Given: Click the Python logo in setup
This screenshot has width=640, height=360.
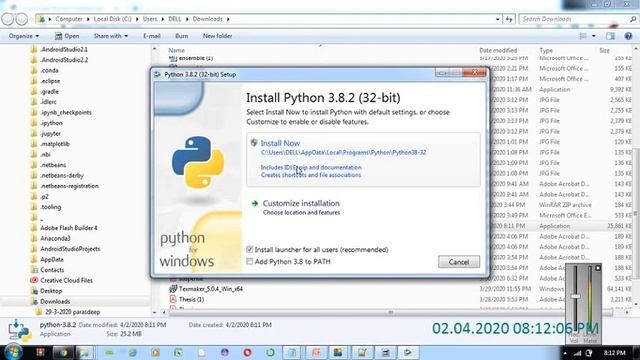Looking at the screenshot, I should 198,162.
